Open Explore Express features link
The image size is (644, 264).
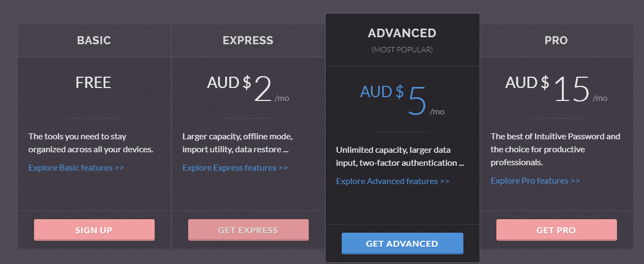[235, 168]
